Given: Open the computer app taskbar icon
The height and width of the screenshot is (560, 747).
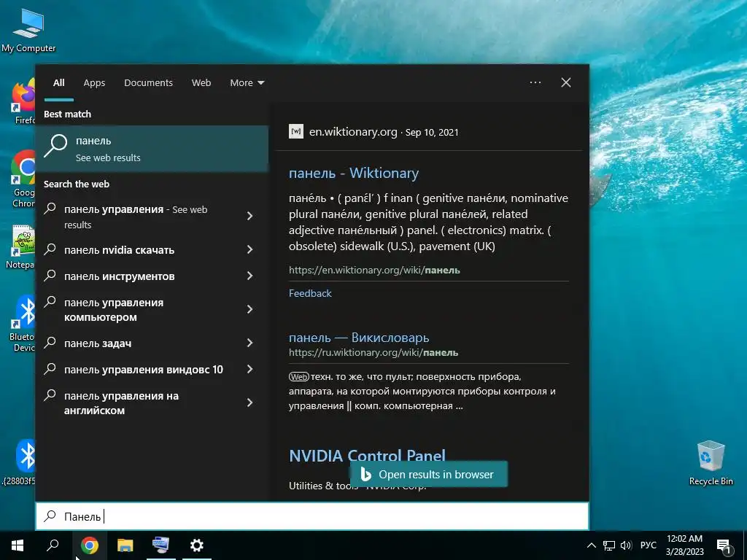Looking at the screenshot, I should coord(161,545).
